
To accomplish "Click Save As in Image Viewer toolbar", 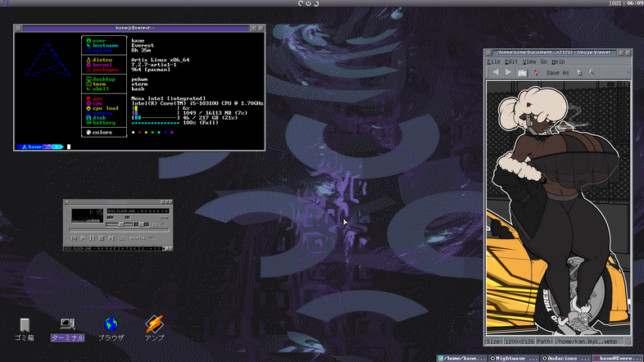I will pos(557,73).
